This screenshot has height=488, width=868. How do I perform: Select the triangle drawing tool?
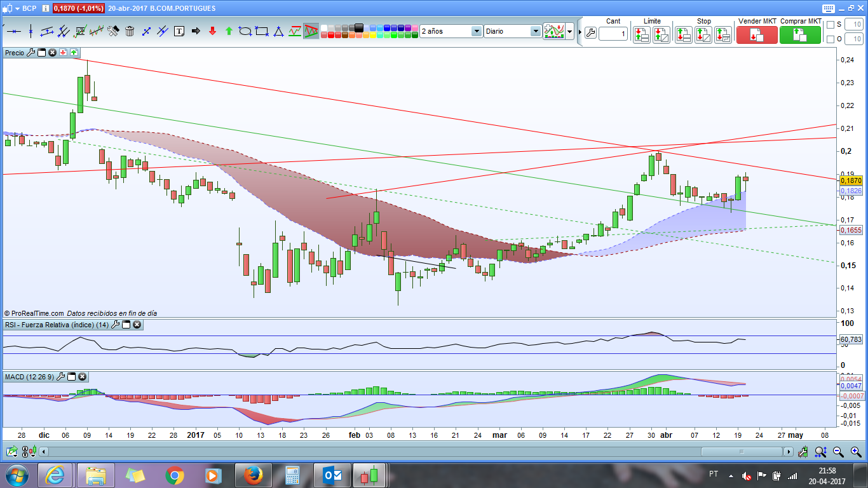pos(278,30)
